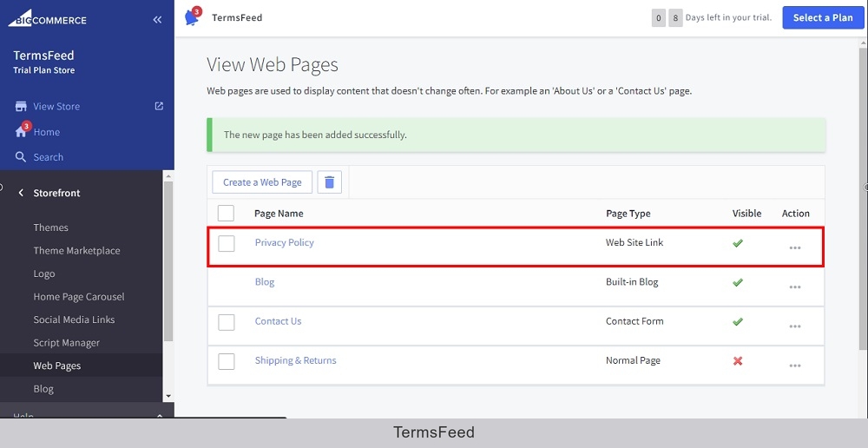
Task: Open Blog in sidebar menu
Action: click(43, 389)
